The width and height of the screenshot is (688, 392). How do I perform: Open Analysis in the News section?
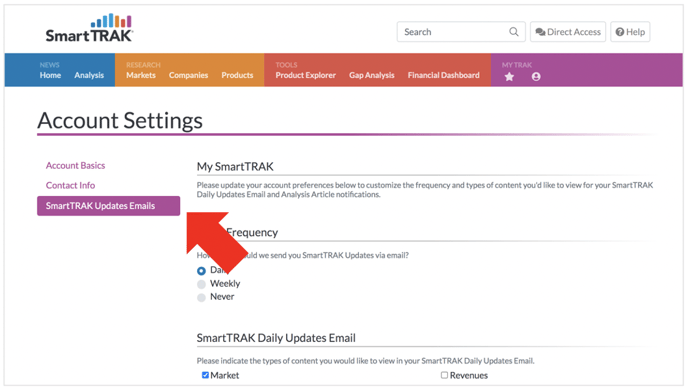click(x=89, y=75)
